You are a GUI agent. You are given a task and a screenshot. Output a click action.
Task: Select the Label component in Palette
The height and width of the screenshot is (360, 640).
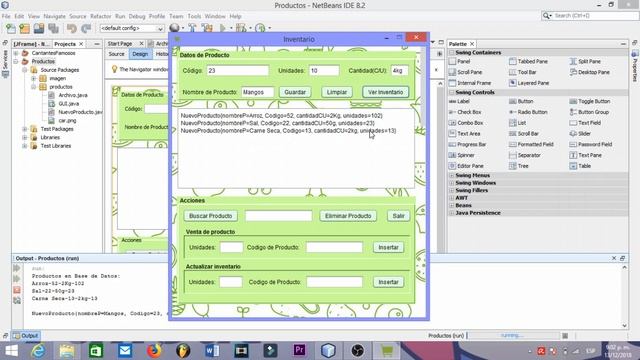click(x=459, y=101)
